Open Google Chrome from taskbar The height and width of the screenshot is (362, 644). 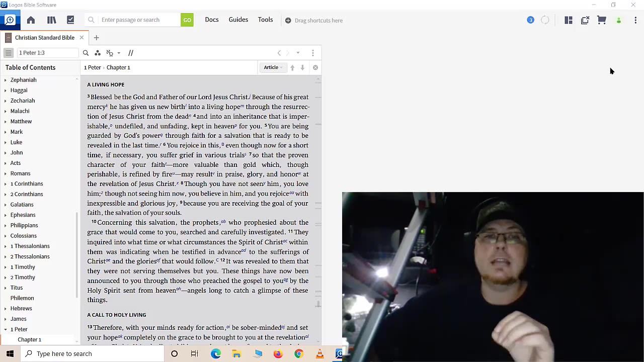point(299,353)
